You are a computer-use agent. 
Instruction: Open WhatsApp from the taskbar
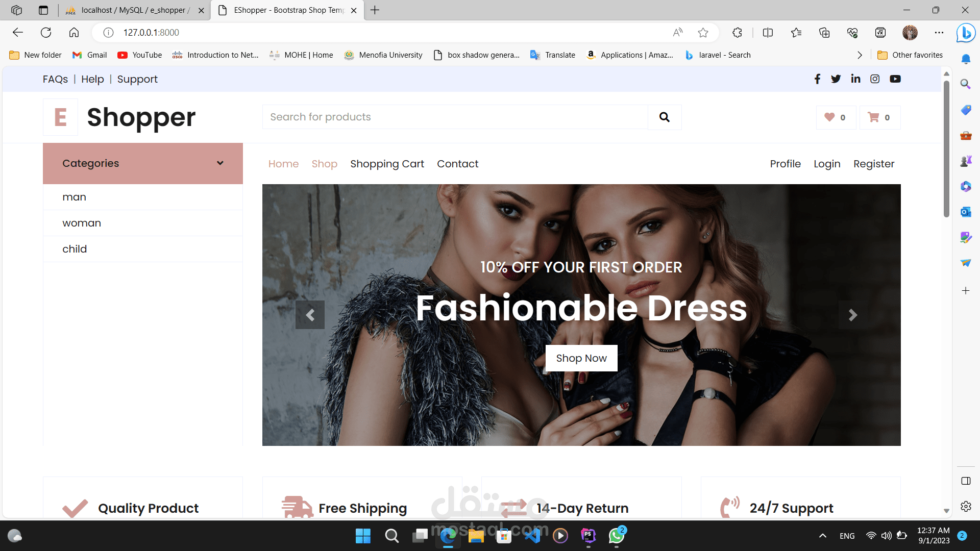click(x=616, y=536)
